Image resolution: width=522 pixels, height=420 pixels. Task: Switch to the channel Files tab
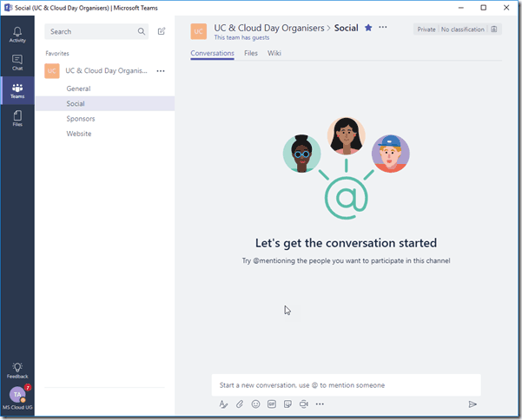(x=251, y=53)
